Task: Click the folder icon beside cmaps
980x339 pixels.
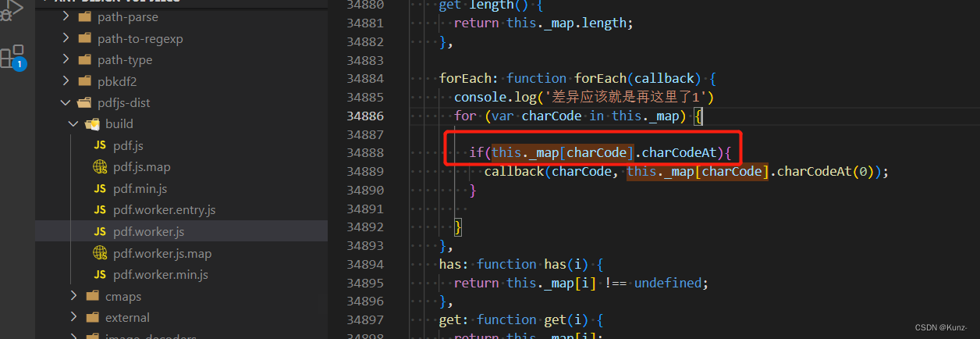Action: pyautogui.click(x=93, y=296)
